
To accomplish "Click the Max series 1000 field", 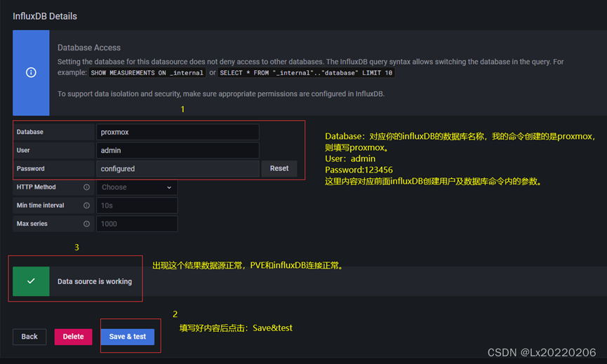I will [137, 224].
